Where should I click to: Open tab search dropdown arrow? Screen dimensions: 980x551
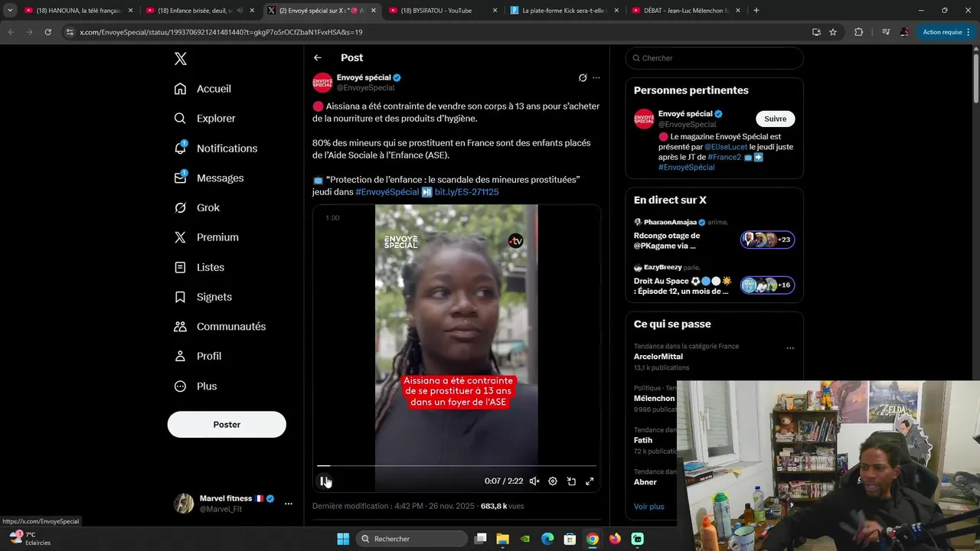[10, 11]
